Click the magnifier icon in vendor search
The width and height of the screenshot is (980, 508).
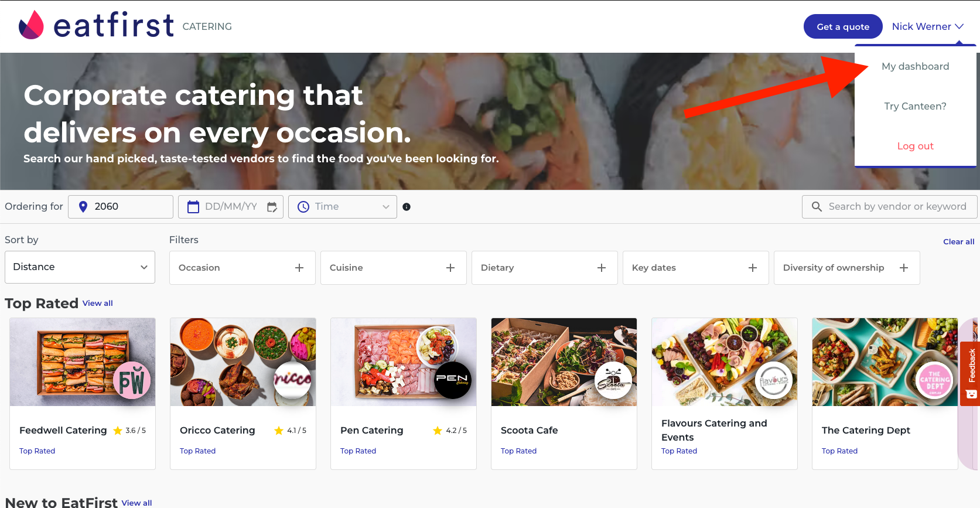click(x=817, y=206)
